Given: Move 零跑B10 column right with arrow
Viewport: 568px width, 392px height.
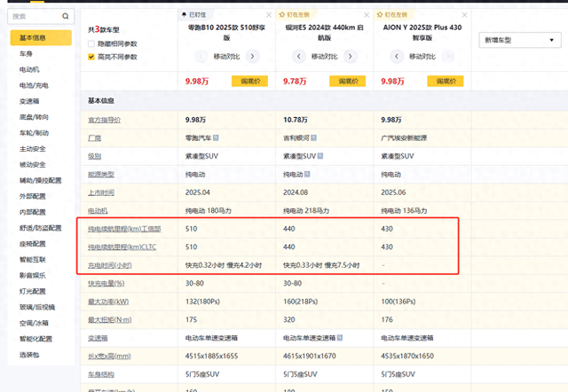Looking at the screenshot, I should (x=252, y=57).
